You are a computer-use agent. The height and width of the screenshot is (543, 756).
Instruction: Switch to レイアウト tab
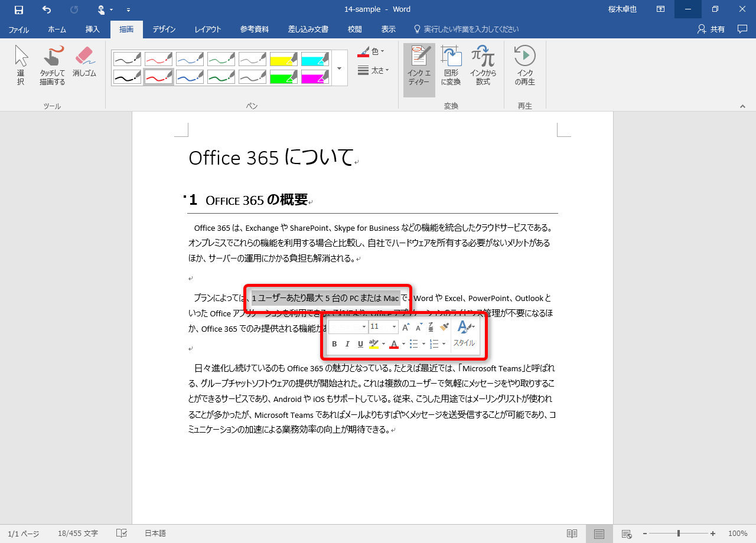click(208, 29)
